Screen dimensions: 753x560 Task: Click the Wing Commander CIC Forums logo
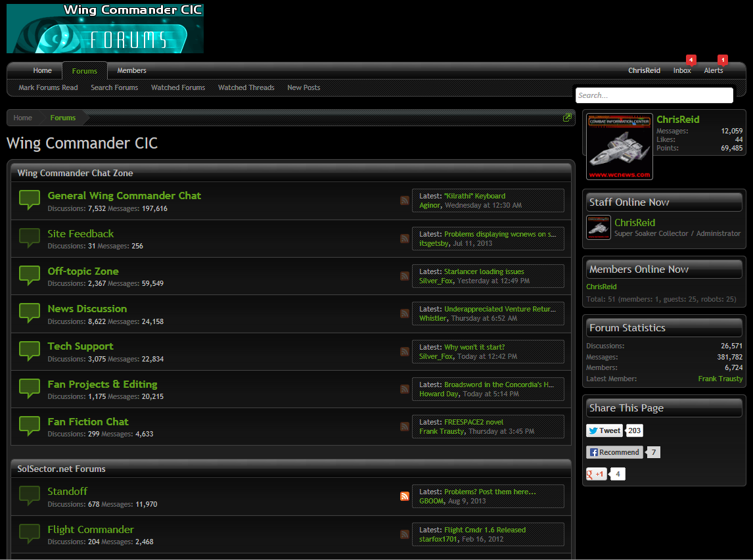click(105, 29)
